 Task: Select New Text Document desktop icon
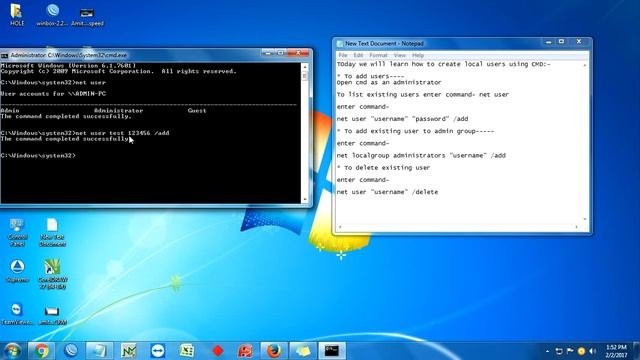point(52,232)
